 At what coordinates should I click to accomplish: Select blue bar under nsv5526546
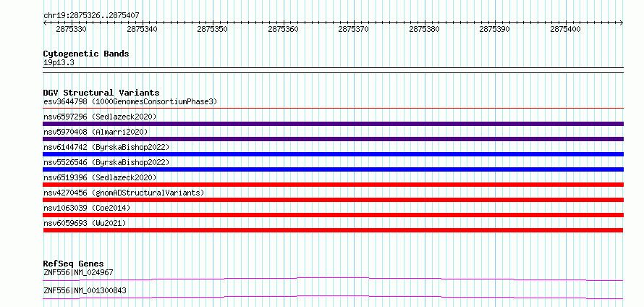pyautogui.click(x=333, y=169)
